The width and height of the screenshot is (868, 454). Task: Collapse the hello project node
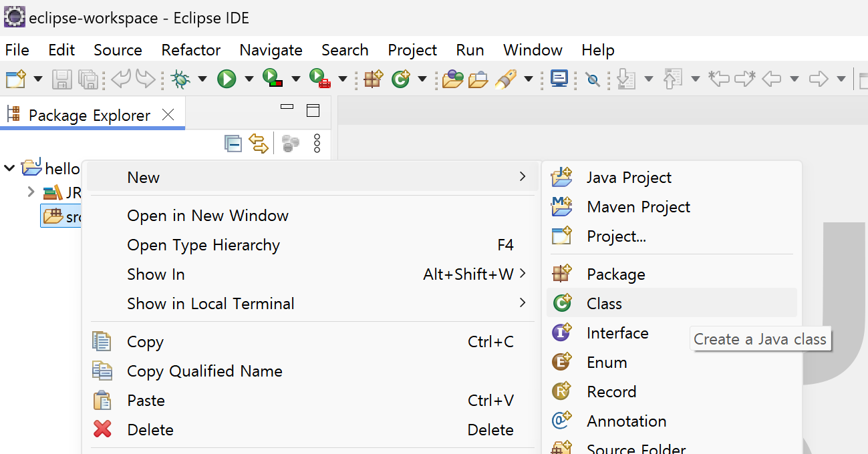coord(9,168)
